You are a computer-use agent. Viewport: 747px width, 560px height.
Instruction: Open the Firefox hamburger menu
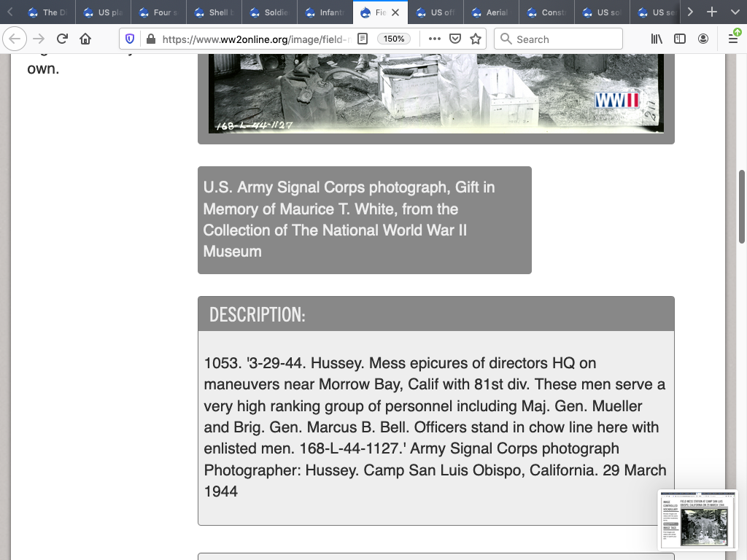[732, 39]
